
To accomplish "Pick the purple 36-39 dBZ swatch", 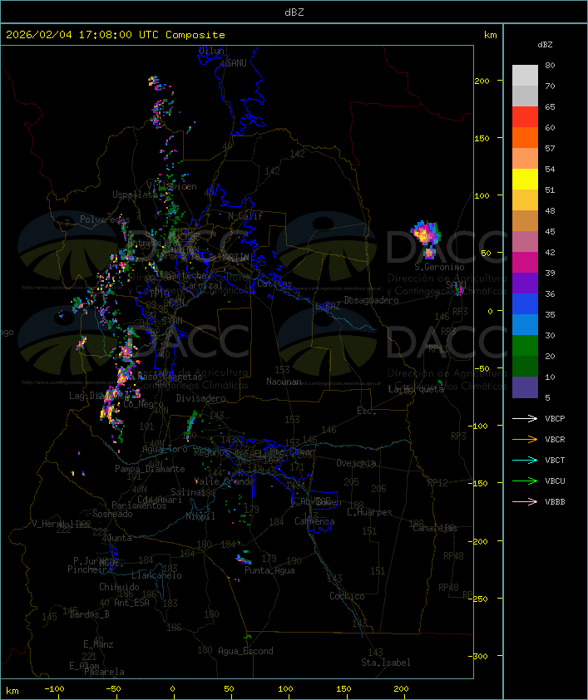I will click(525, 283).
